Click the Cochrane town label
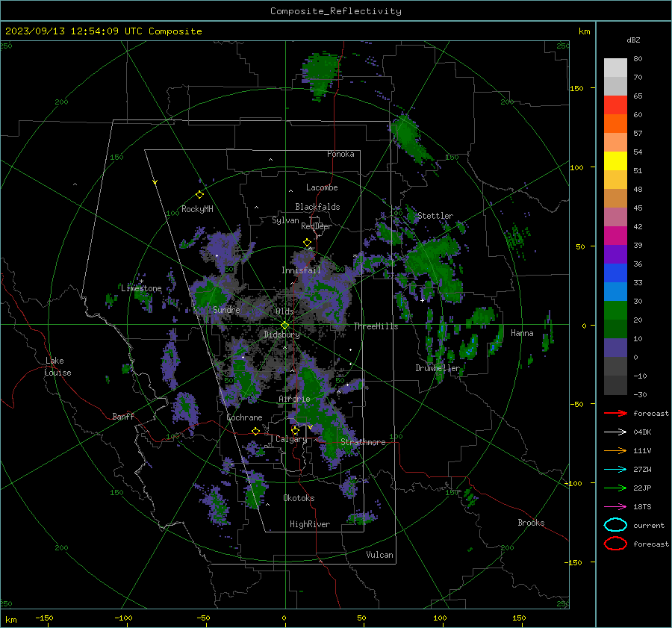 point(244,417)
